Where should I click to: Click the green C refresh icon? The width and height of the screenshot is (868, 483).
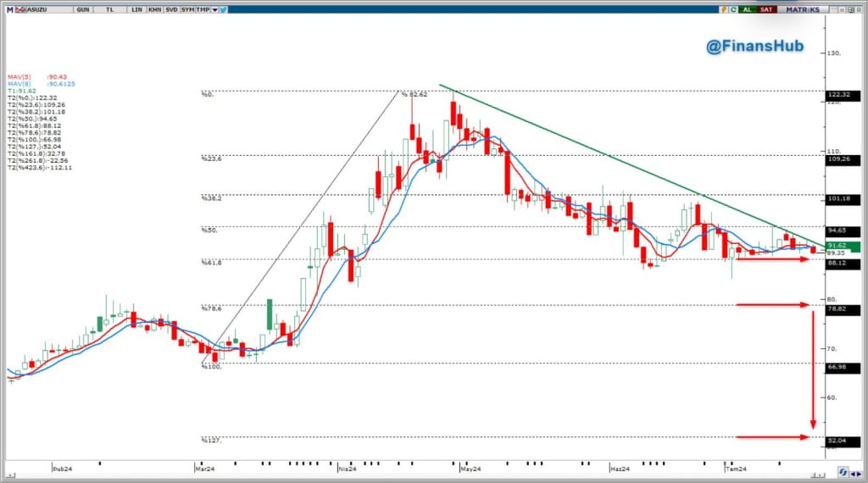(x=733, y=9)
